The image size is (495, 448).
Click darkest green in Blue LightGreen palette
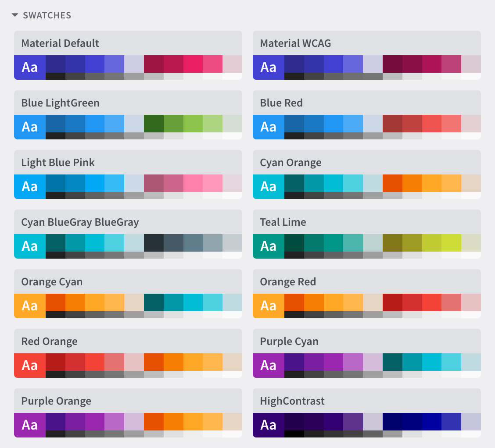coord(154,123)
